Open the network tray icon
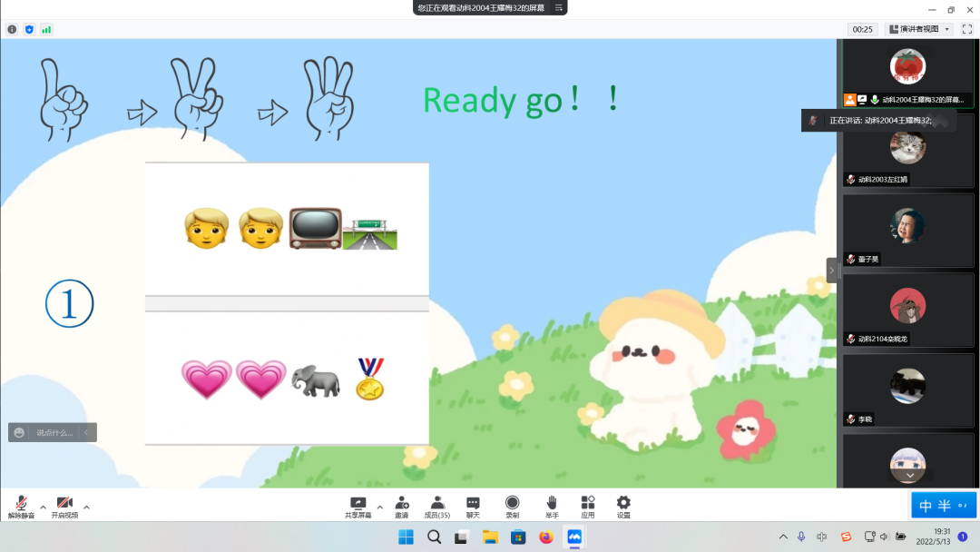980x552 pixels. pos(869,537)
